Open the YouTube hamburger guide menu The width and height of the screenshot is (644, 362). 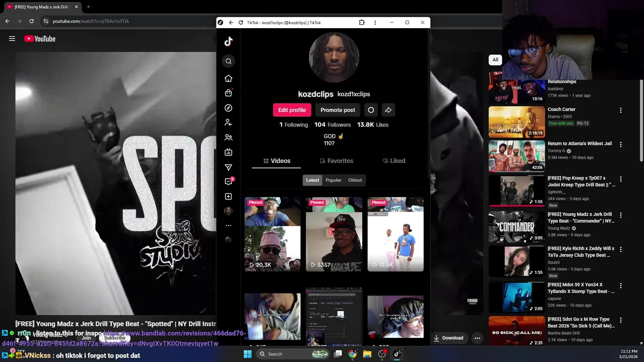[12, 39]
